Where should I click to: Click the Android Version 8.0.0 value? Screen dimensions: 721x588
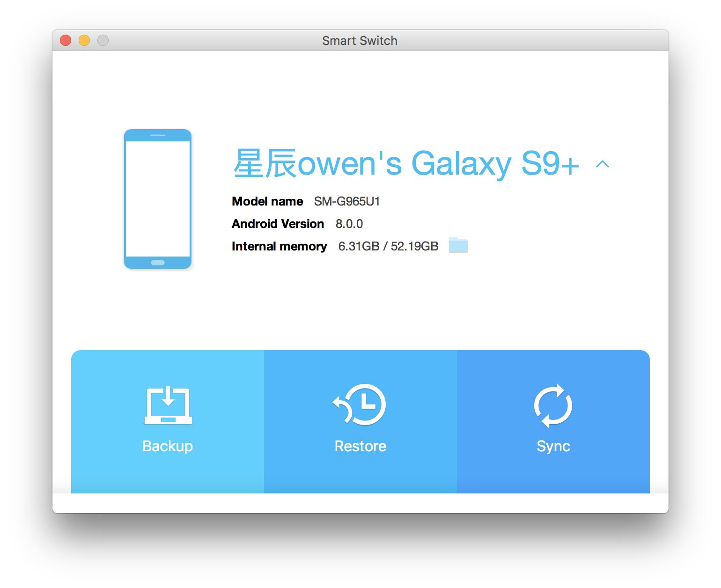tap(350, 224)
